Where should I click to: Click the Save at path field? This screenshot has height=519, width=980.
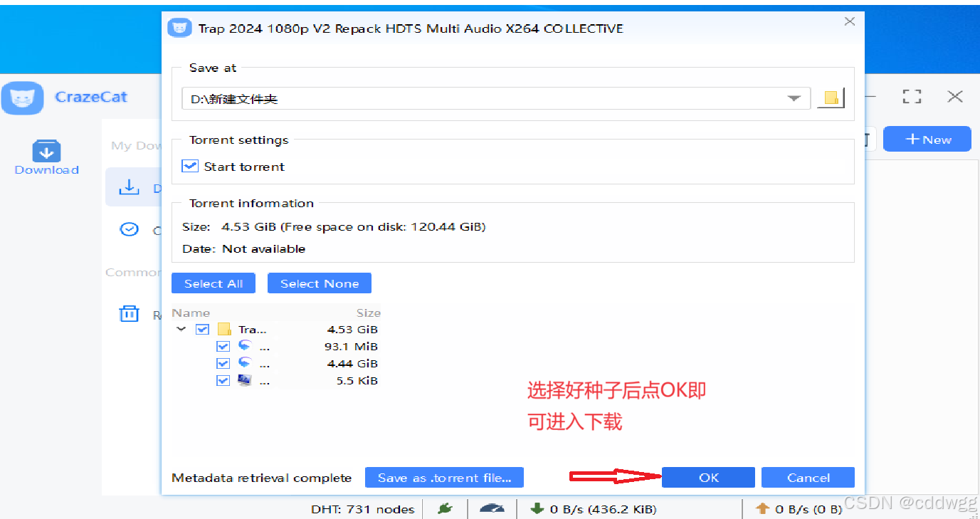click(x=496, y=99)
